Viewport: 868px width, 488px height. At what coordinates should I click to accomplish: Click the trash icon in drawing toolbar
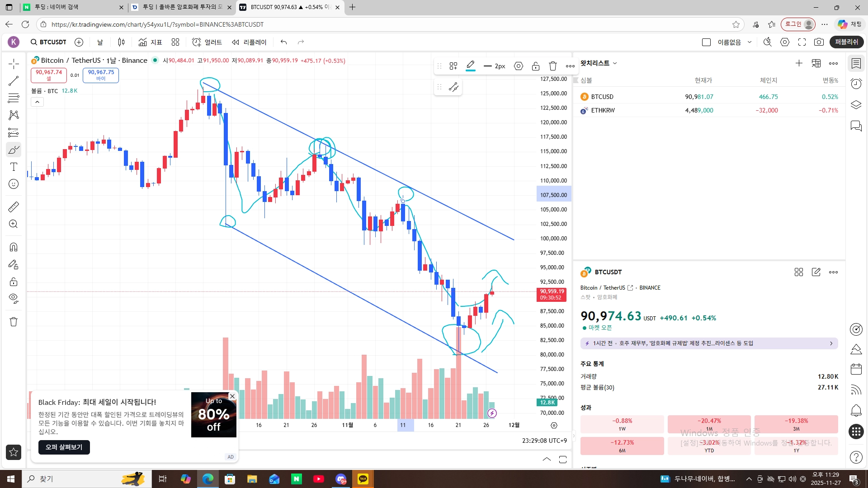552,66
